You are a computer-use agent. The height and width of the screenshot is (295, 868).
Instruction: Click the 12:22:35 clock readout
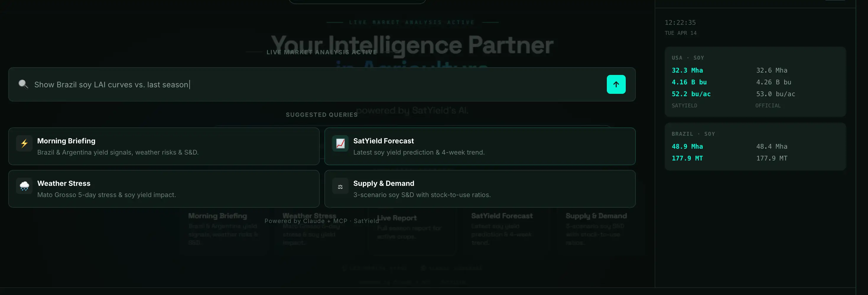(680, 22)
